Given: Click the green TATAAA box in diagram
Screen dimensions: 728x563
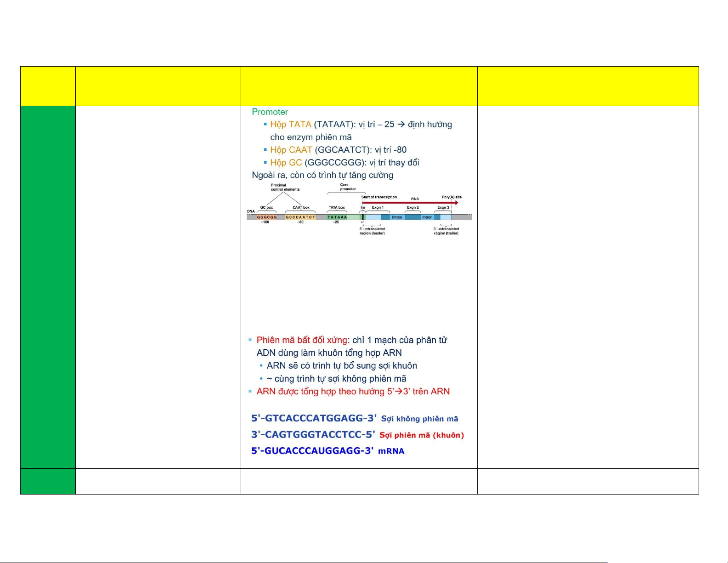Looking at the screenshot, I should pos(337,217).
